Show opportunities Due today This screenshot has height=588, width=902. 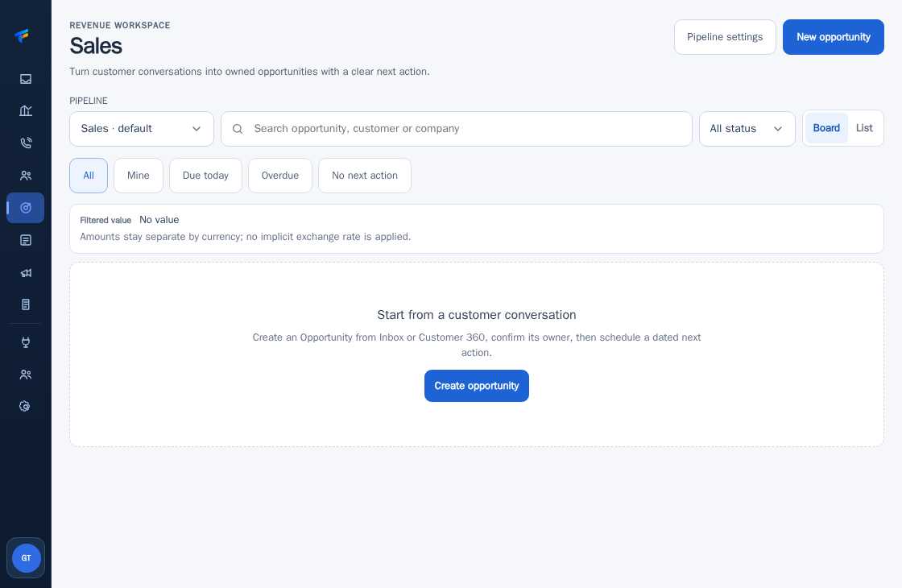[x=205, y=176]
